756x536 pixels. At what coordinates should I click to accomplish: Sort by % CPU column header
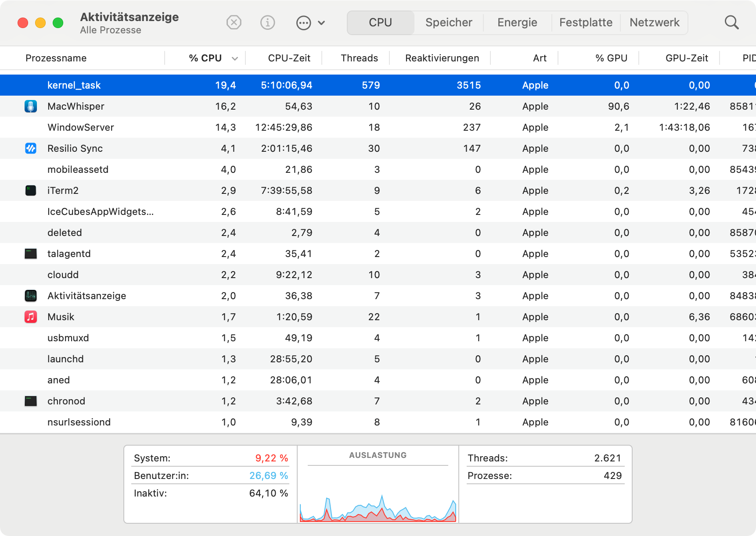205,58
